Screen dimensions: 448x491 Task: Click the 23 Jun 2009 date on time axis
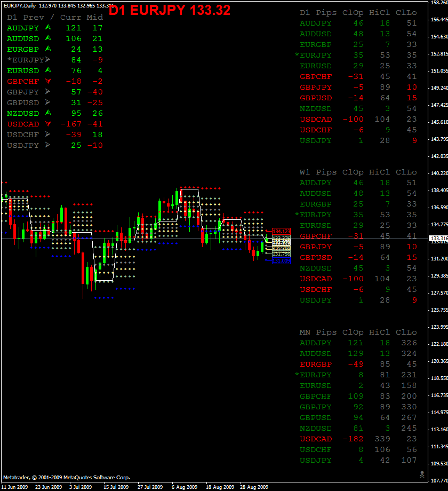tap(49, 487)
